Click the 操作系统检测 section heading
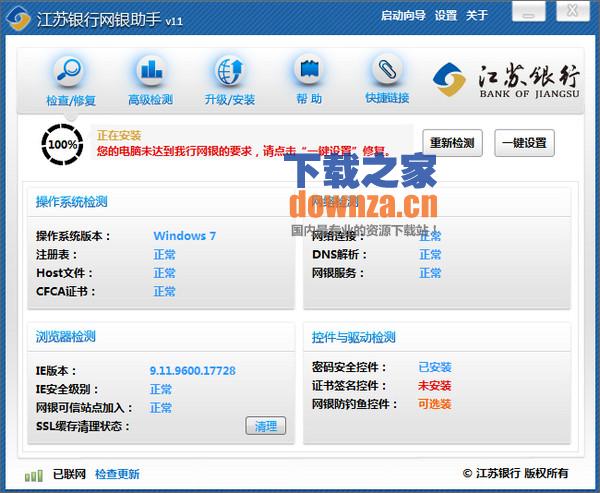600x493 pixels. pyautogui.click(x=72, y=201)
